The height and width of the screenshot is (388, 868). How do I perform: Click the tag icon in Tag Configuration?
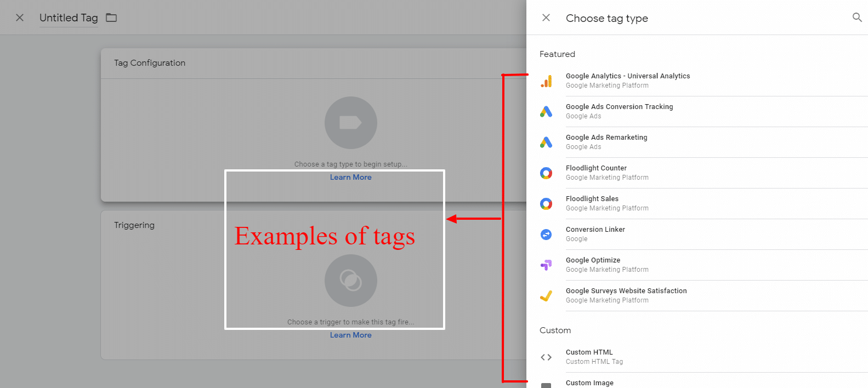tap(351, 123)
